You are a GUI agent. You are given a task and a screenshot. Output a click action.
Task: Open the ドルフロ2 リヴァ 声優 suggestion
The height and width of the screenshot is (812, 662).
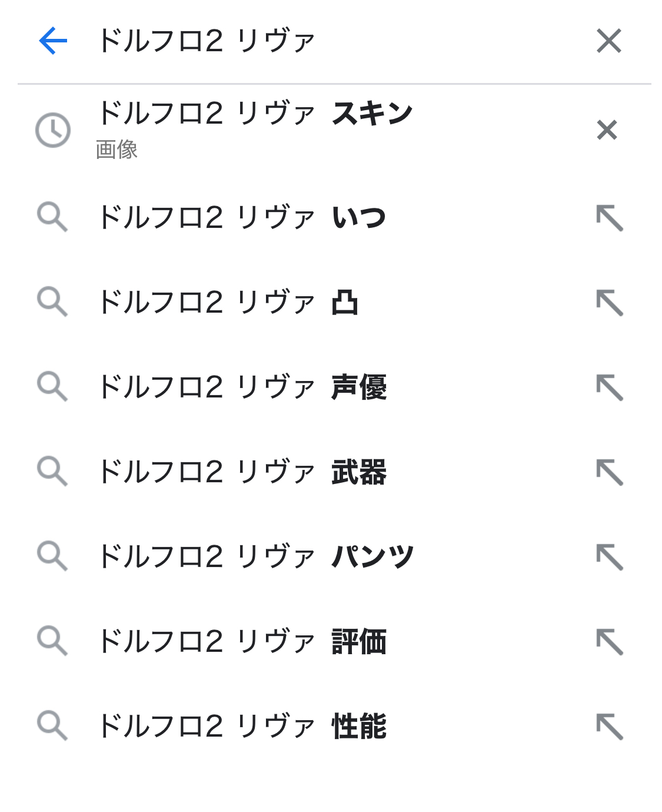tap(241, 387)
